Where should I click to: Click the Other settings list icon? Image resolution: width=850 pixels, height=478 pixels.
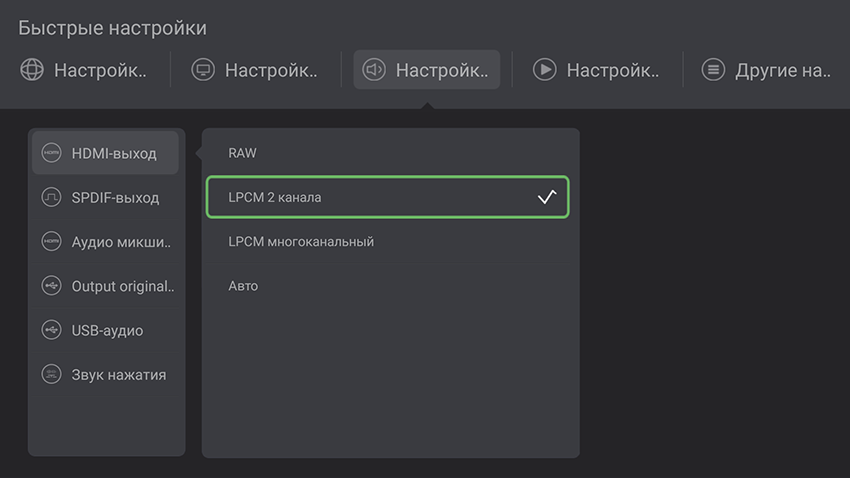[x=713, y=70]
